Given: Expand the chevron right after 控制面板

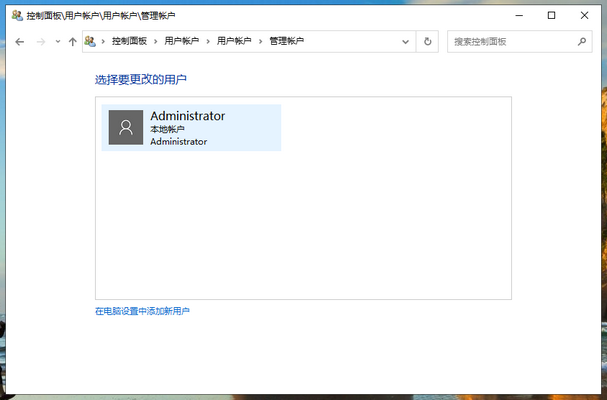Looking at the screenshot, I should pyautogui.click(x=156, y=42).
